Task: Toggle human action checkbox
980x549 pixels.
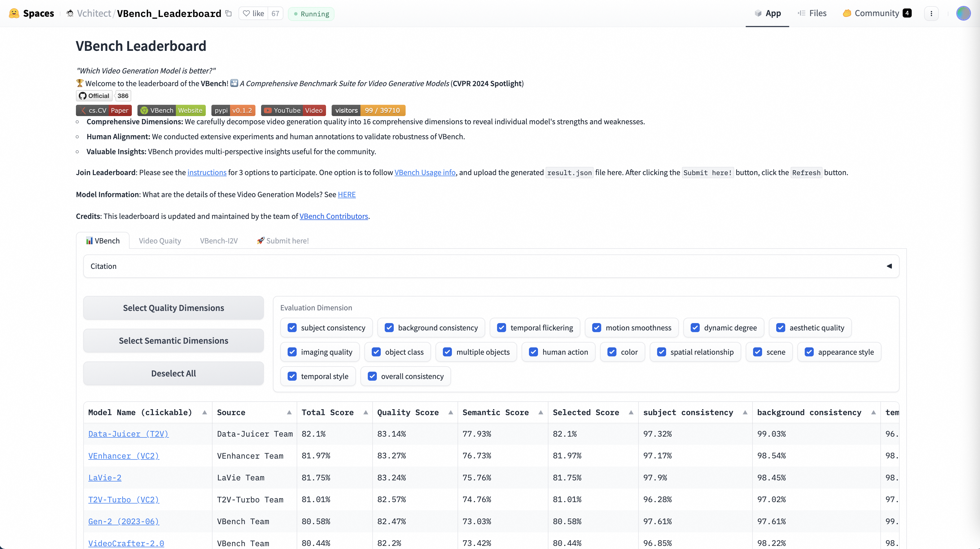Action: coord(533,352)
